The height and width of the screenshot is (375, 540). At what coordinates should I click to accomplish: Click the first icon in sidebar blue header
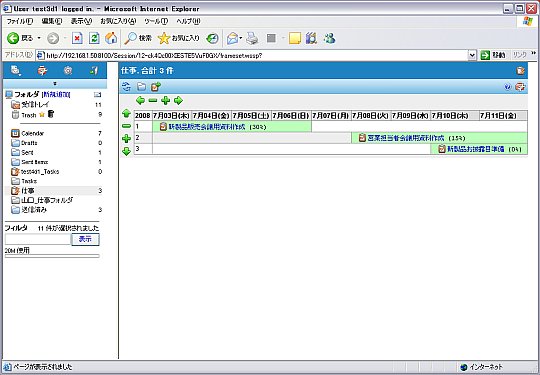[15, 70]
